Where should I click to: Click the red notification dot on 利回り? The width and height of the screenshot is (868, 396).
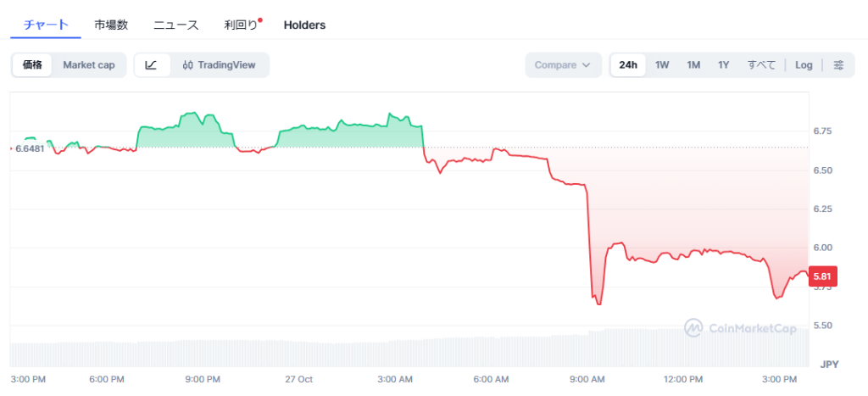click(x=260, y=20)
